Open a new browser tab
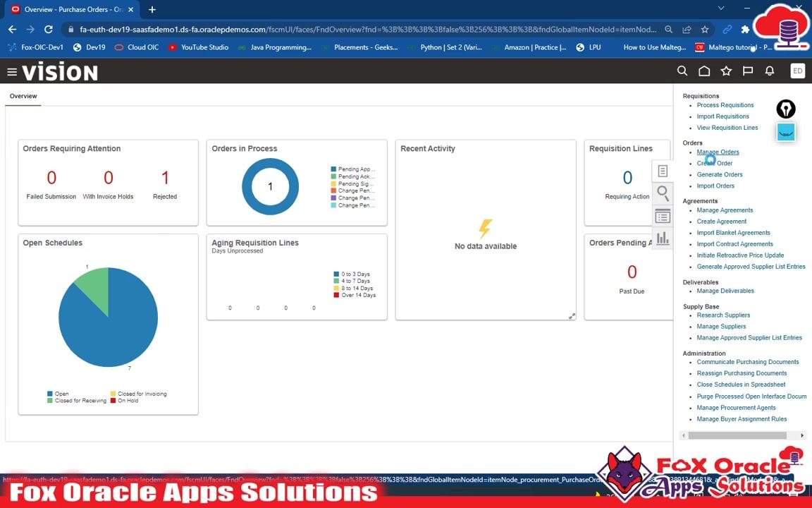 coord(152,9)
